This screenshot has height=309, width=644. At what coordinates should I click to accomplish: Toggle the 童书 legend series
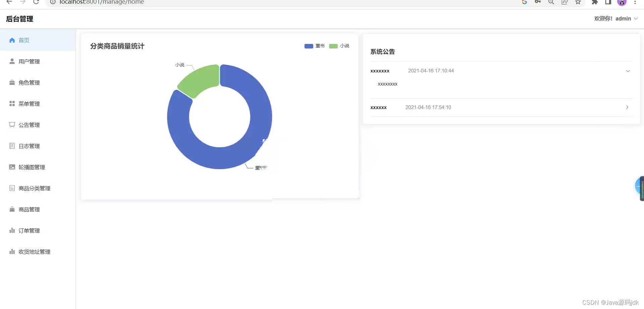click(x=314, y=46)
